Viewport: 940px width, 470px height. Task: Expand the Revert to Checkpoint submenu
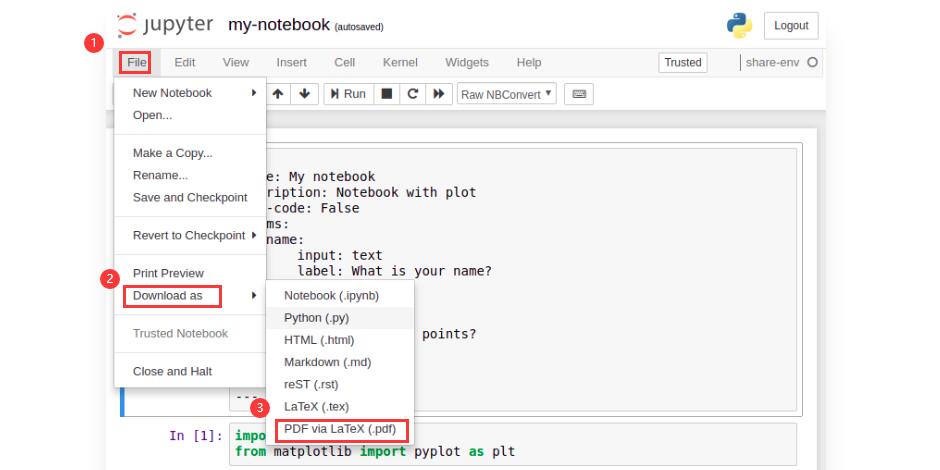click(x=190, y=236)
